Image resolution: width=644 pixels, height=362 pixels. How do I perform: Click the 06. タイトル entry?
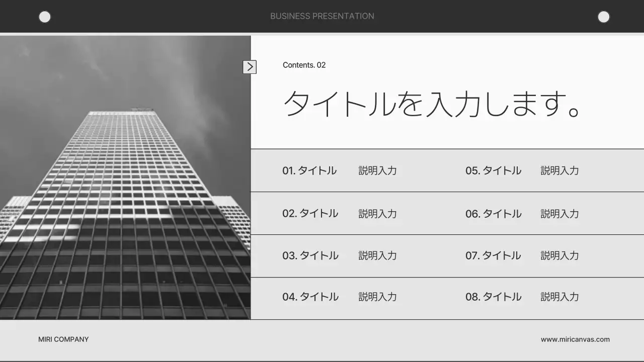494,213
